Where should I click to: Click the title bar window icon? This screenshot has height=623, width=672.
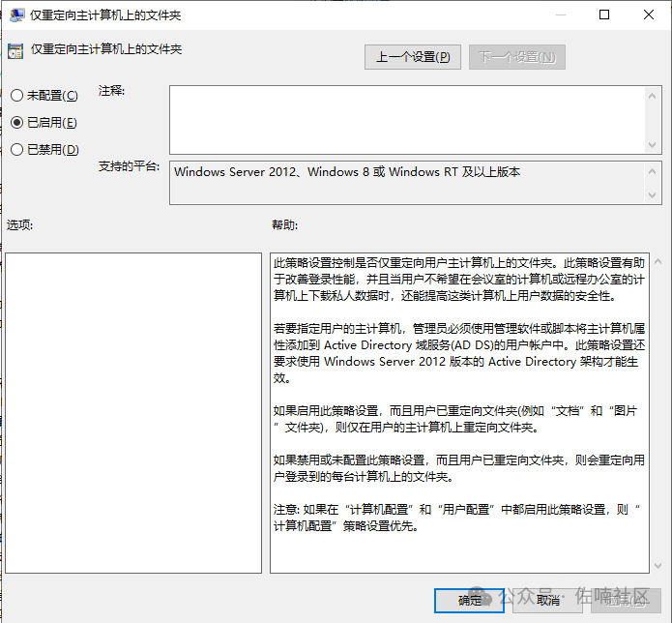point(16,15)
